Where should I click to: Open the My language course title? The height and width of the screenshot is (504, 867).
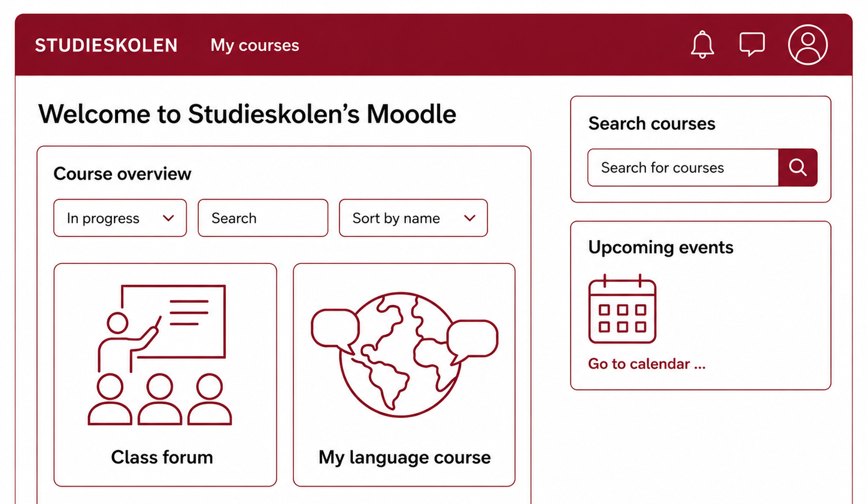405,458
